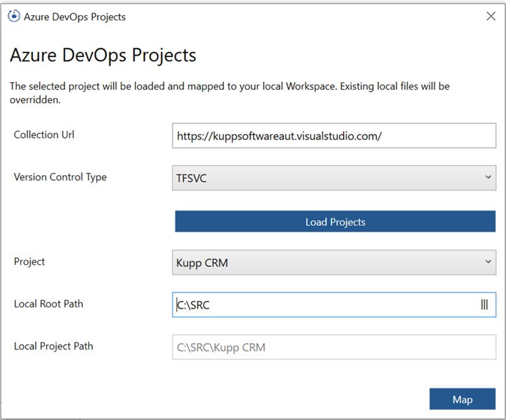Click the three-bar icon in Local Root Path field
Viewport: 506px width, 420px height.
tap(484, 305)
